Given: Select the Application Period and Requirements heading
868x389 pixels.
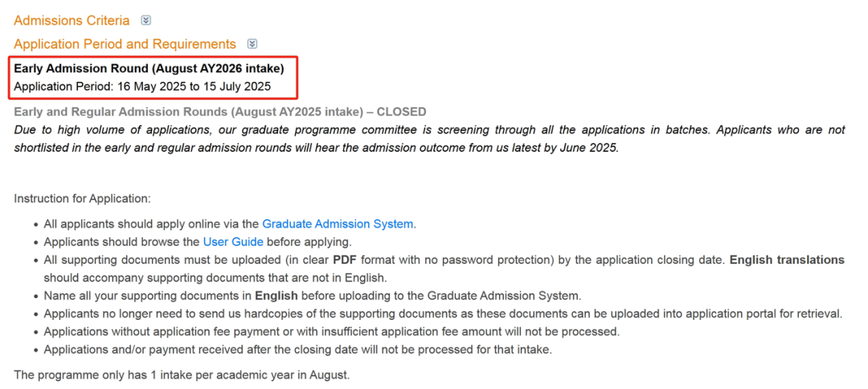Looking at the screenshot, I should coord(125,44).
